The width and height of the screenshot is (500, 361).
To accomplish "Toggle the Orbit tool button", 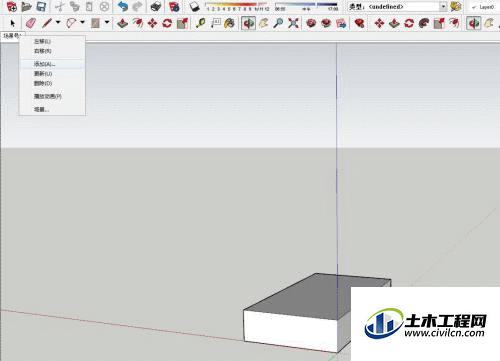I will (x=248, y=23).
